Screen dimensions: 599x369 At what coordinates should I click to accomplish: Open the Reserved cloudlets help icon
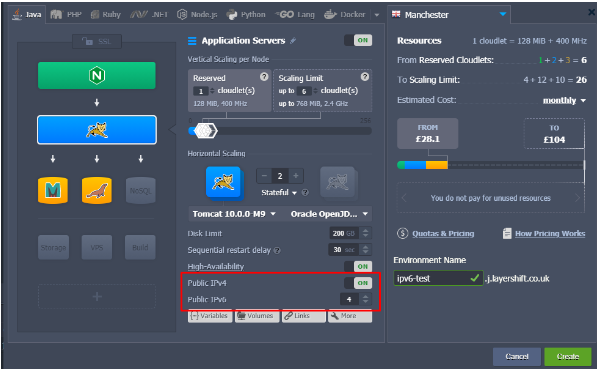(x=264, y=77)
